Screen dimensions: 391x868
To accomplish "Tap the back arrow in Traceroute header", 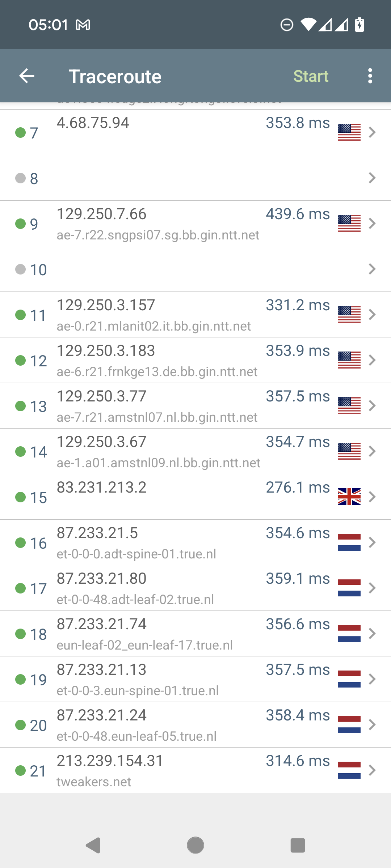I will pyautogui.click(x=27, y=76).
